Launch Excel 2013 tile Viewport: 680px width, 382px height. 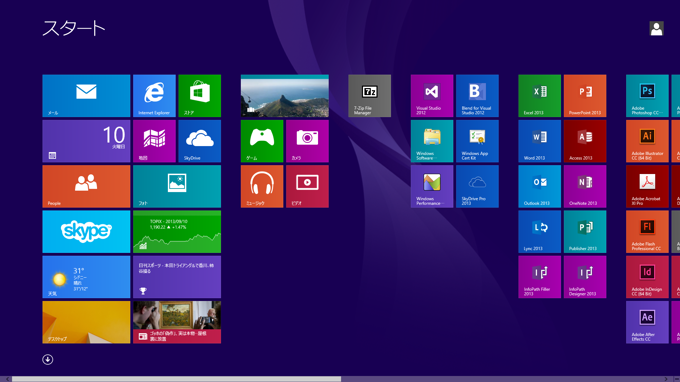[539, 96]
